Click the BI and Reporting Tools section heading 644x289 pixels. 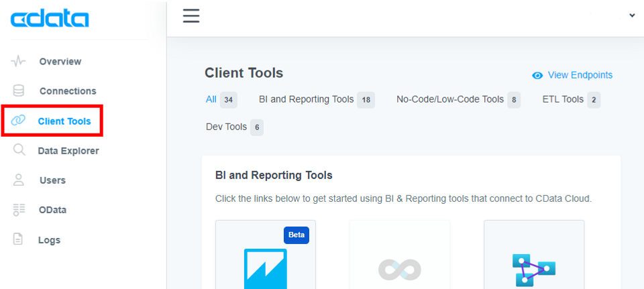pos(274,175)
